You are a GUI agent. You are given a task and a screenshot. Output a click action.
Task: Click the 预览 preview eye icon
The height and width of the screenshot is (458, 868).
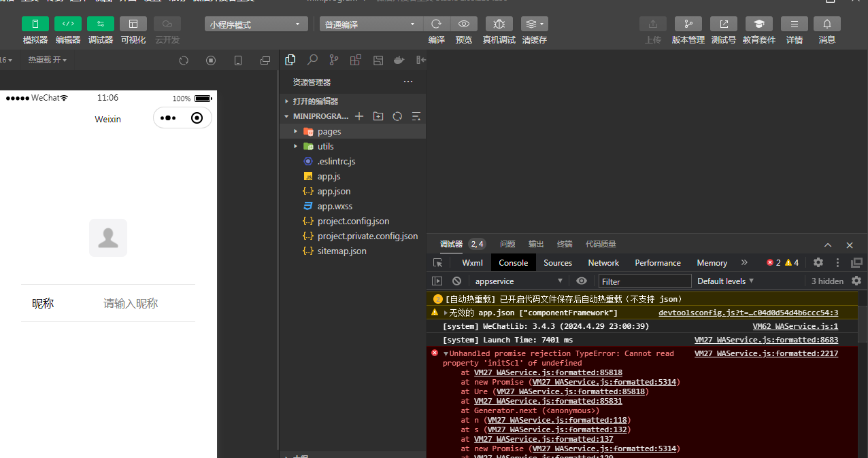coord(464,24)
